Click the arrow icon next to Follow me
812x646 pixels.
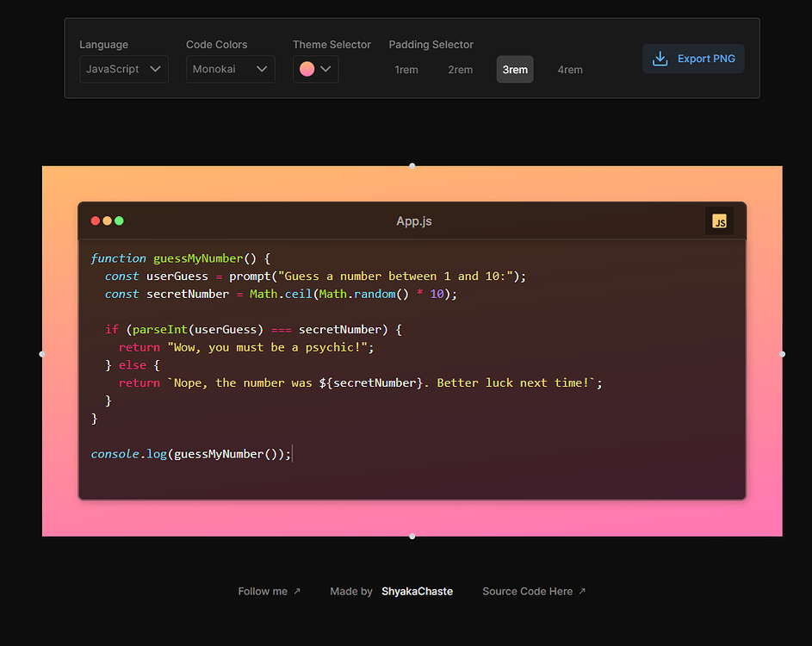(297, 591)
